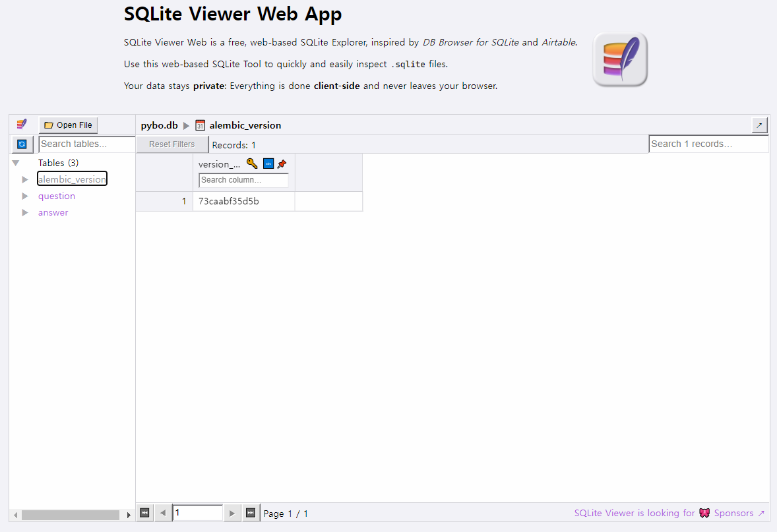Click the SQLite Viewer logo icon
The image size is (777, 532).
tap(22, 124)
